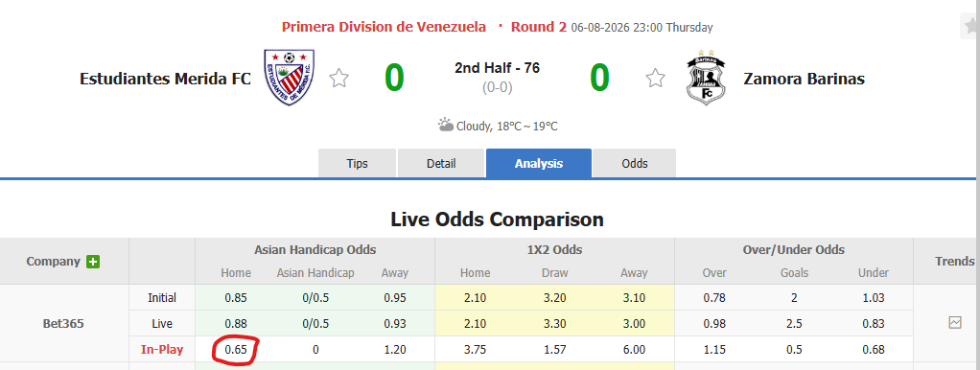Favorite Zamora Barinas with star icon
Screen dimensions: 980x370
pos(655,79)
